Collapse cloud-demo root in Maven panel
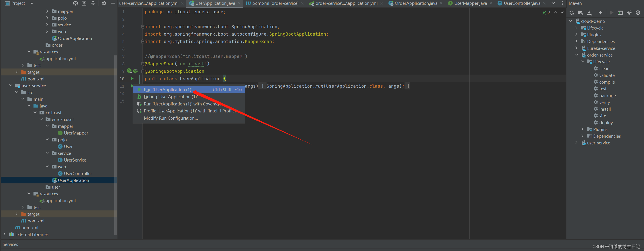The width and height of the screenshot is (644, 251). click(570, 21)
